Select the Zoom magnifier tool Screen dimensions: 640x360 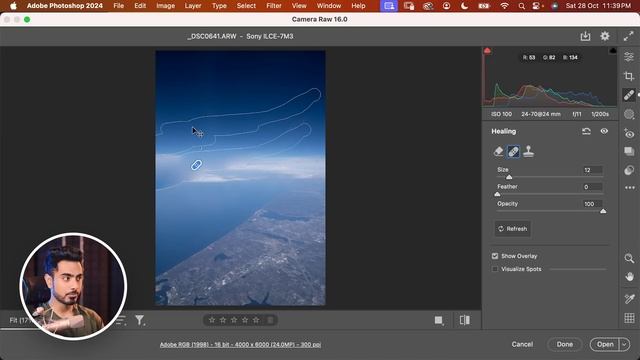629,258
